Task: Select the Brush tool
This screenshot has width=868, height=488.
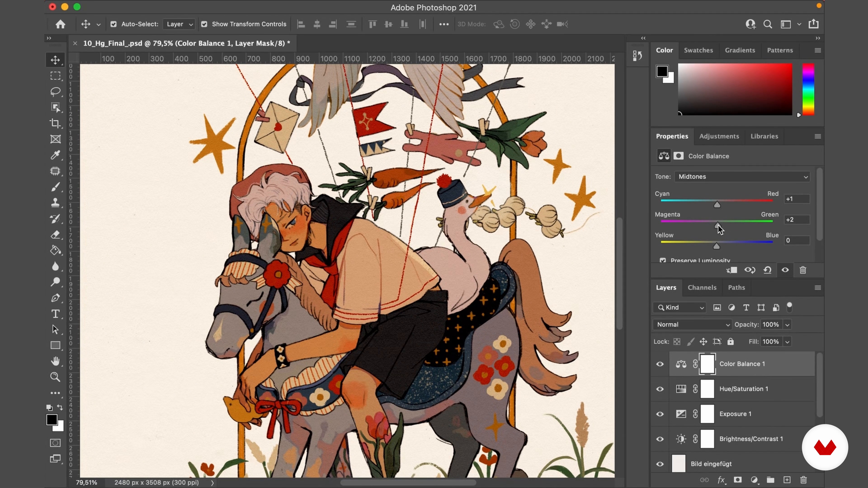Action: [x=55, y=187]
